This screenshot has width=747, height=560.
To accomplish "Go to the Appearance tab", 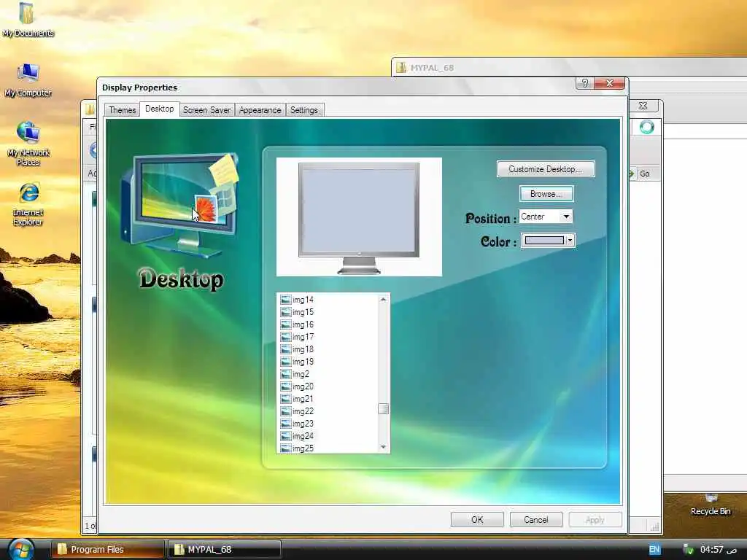I will (260, 110).
